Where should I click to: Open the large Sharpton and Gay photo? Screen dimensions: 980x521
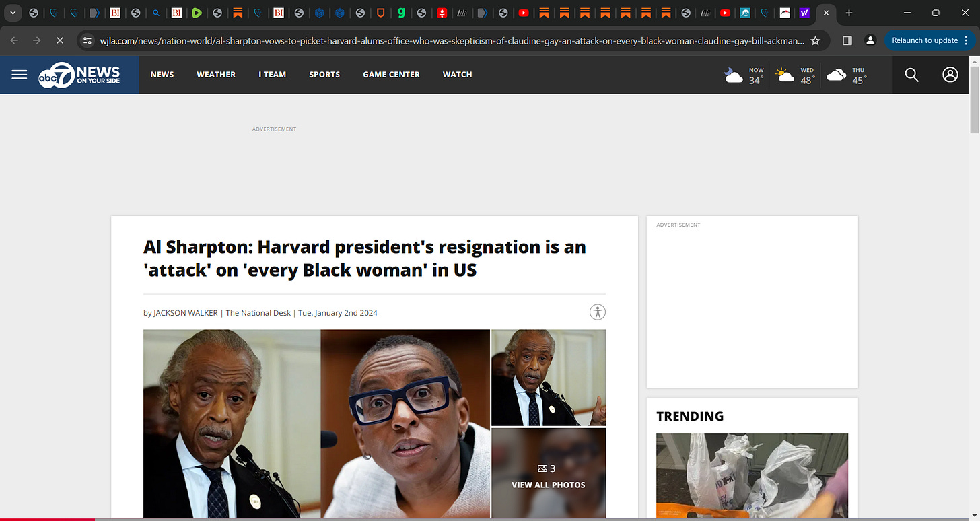click(x=316, y=423)
